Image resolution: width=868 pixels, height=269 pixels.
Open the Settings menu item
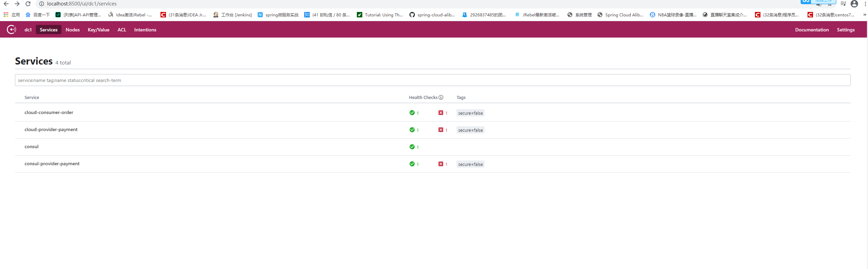[x=845, y=30]
